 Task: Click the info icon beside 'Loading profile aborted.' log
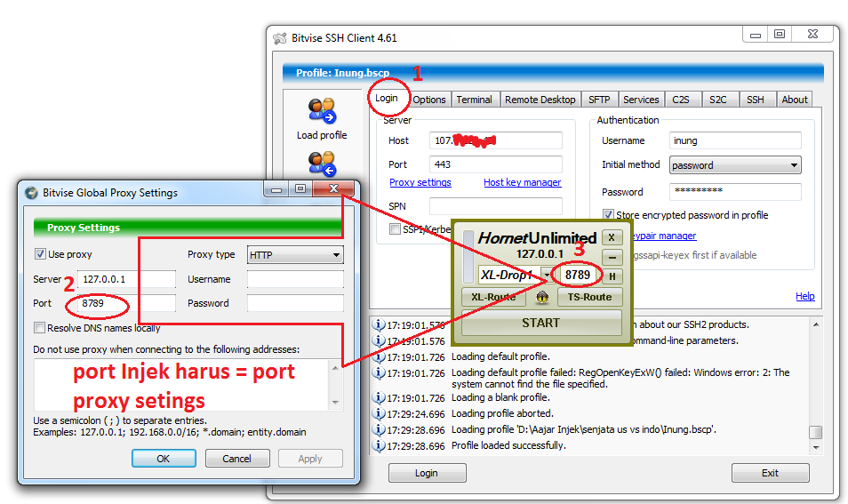(379, 413)
